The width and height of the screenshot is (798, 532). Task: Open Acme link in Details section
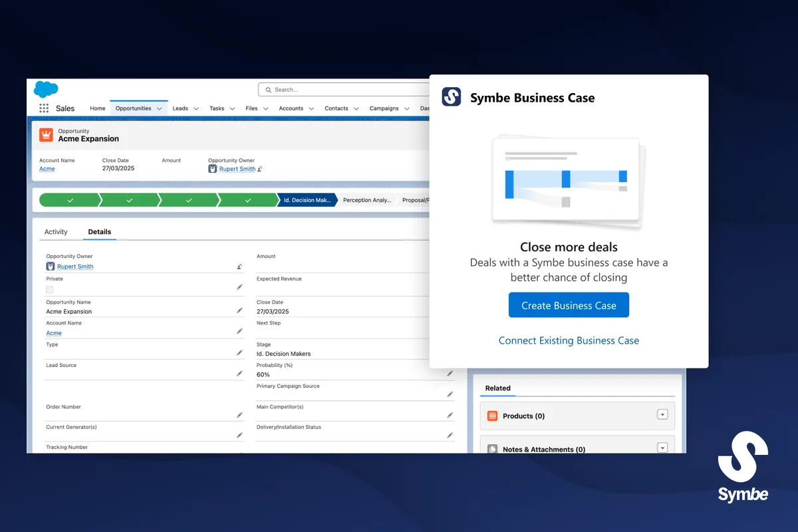(x=54, y=333)
